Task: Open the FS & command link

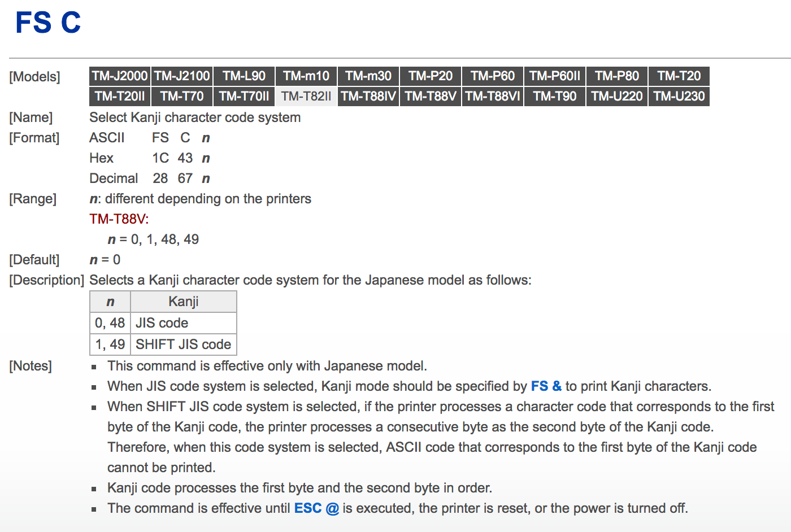Action: tap(546, 386)
